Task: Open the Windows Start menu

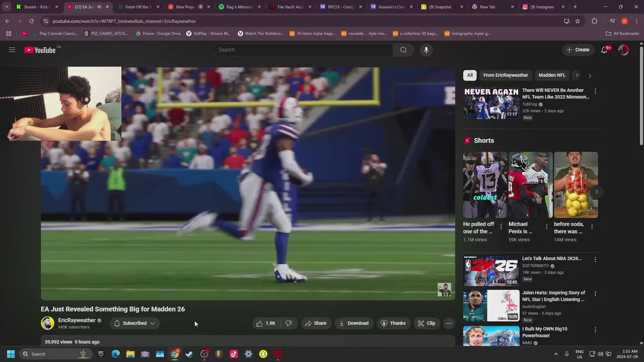Action: (x=11, y=354)
